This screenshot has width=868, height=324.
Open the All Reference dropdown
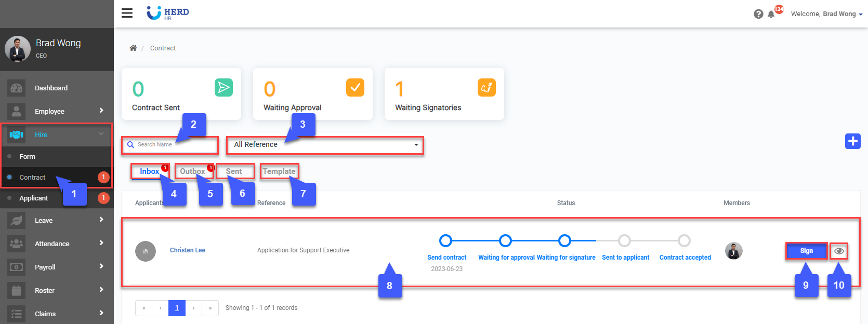(325, 145)
